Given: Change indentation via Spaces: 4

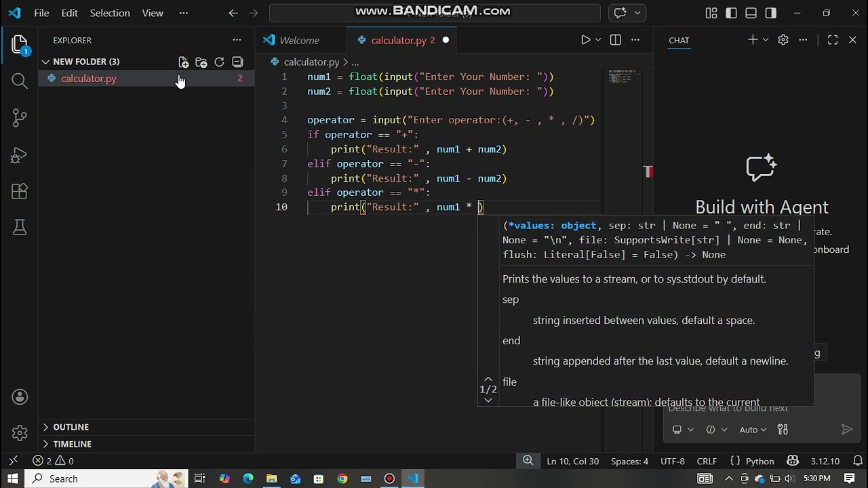Looking at the screenshot, I should [629, 461].
